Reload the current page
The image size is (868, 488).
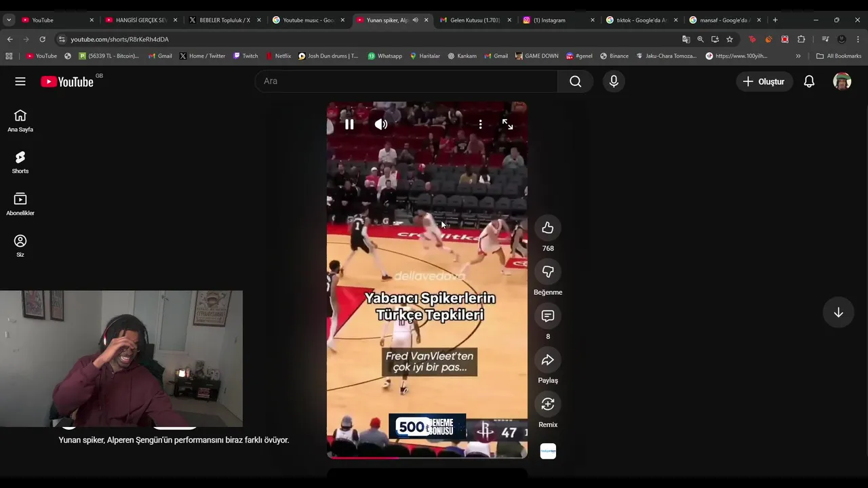point(42,39)
